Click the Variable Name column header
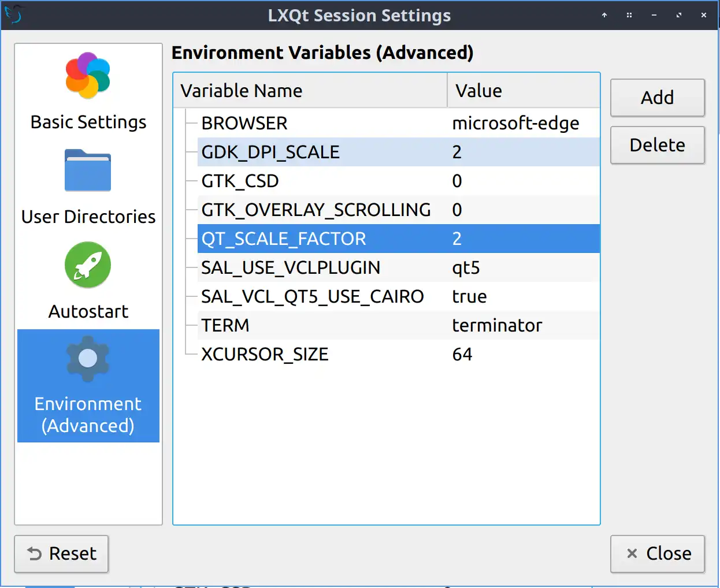 pos(242,90)
